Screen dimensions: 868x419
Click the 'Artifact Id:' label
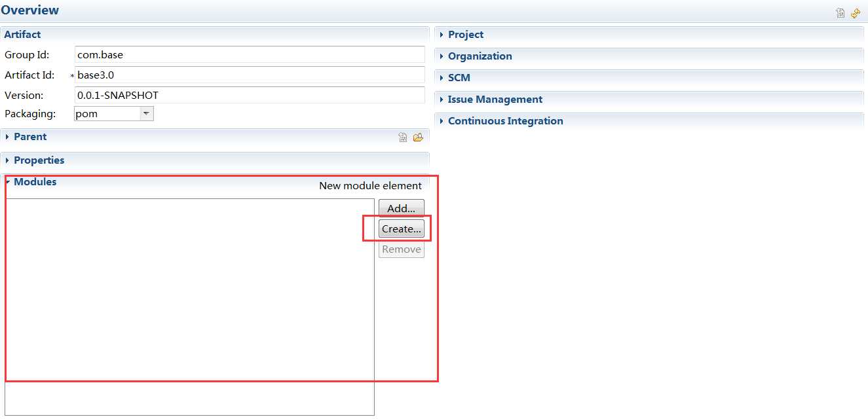click(x=29, y=75)
